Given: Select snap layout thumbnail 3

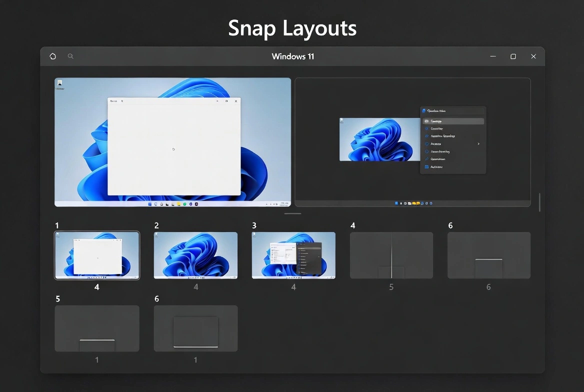Looking at the screenshot, I should [293, 255].
